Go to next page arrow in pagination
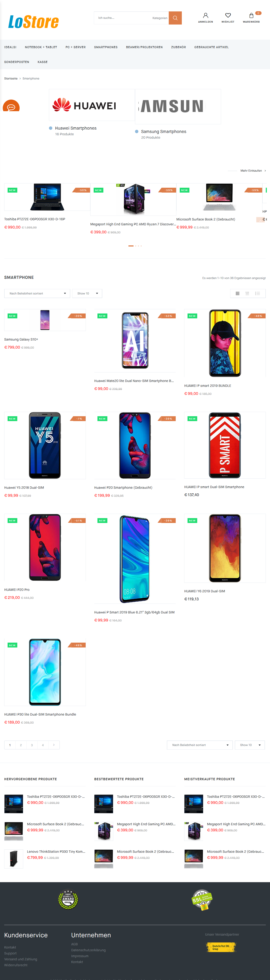 tap(54, 745)
